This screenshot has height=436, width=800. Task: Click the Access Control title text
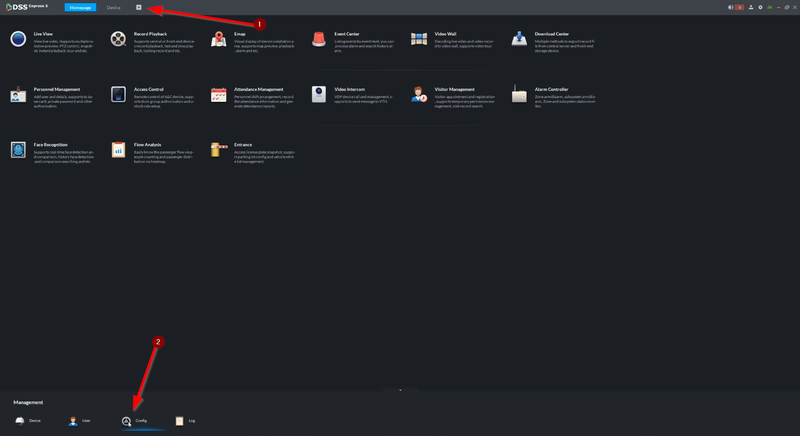[x=148, y=89]
